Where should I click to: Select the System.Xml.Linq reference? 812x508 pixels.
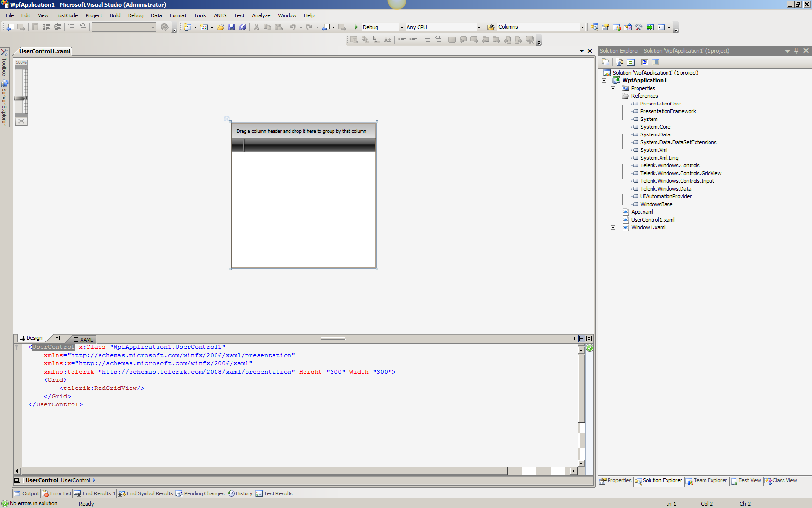pyautogui.click(x=659, y=158)
